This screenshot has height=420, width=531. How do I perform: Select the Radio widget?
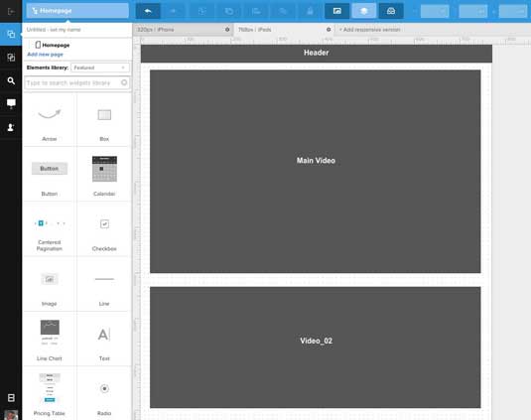pyautogui.click(x=104, y=394)
